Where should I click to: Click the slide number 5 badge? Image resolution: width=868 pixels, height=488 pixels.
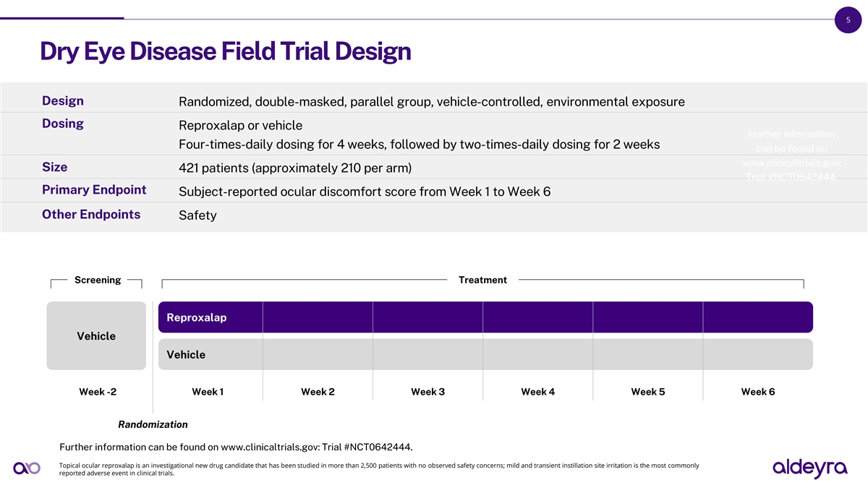point(847,21)
